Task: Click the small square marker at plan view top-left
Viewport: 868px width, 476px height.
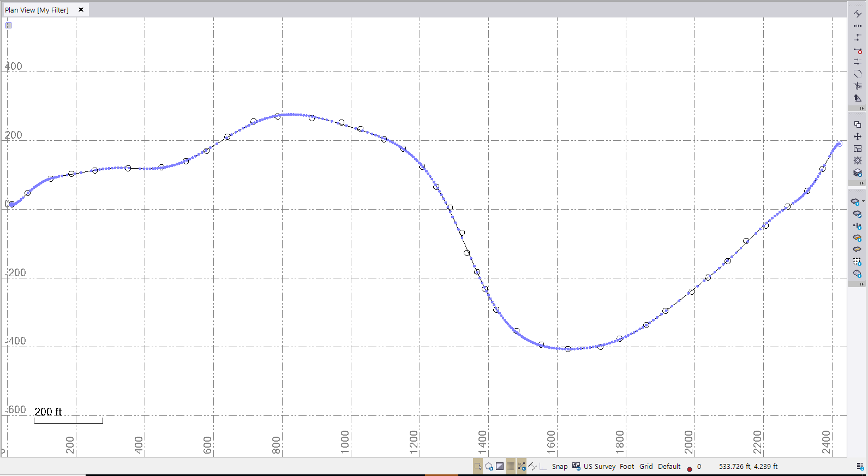Action: (x=9, y=25)
